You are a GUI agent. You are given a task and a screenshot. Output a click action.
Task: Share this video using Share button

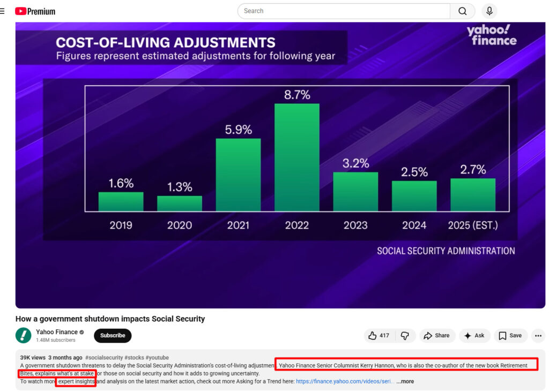[437, 336]
